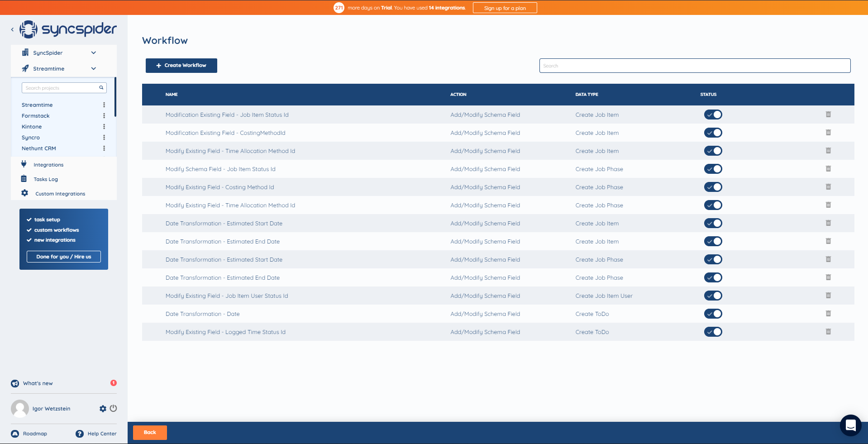Disable Modify Existing Field - Costing Method Id
The height and width of the screenshot is (444, 868).
(713, 187)
